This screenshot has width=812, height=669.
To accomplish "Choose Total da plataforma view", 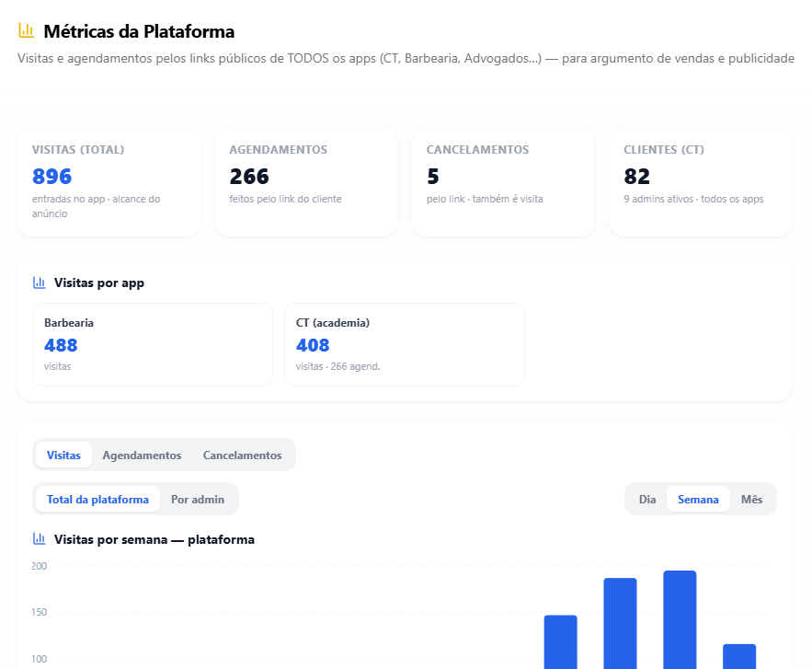I will pyautogui.click(x=97, y=499).
